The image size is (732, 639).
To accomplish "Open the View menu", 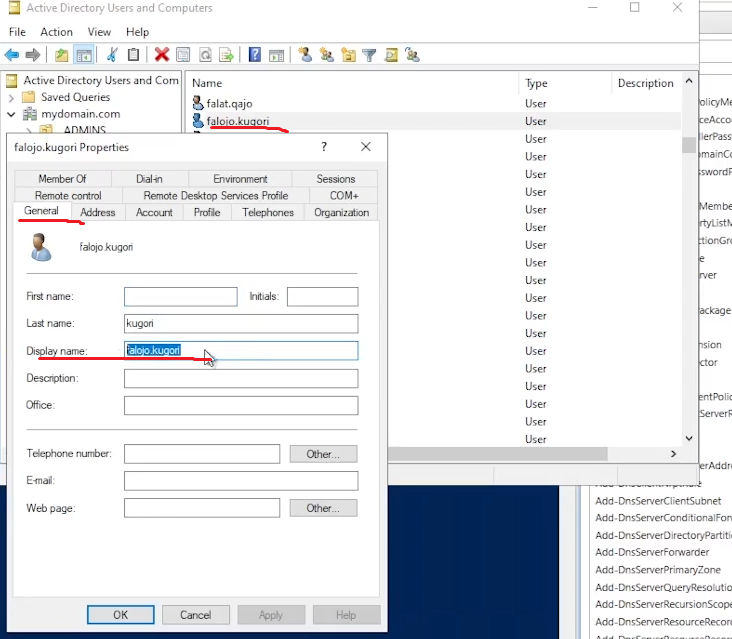I will pyautogui.click(x=99, y=32).
